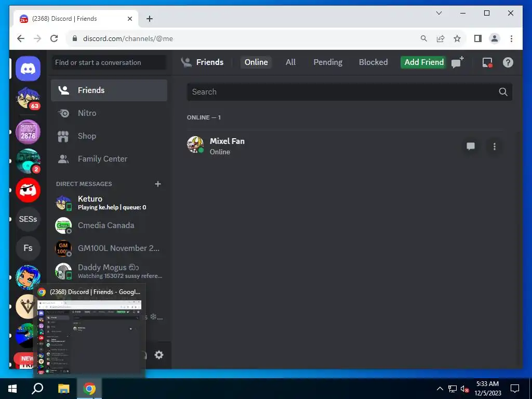
Task: Open the Inbox icon in header
Action: click(x=487, y=62)
